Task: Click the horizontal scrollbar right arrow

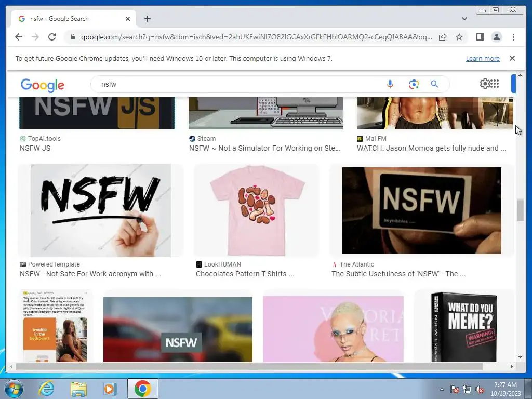Action: coord(512,366)
